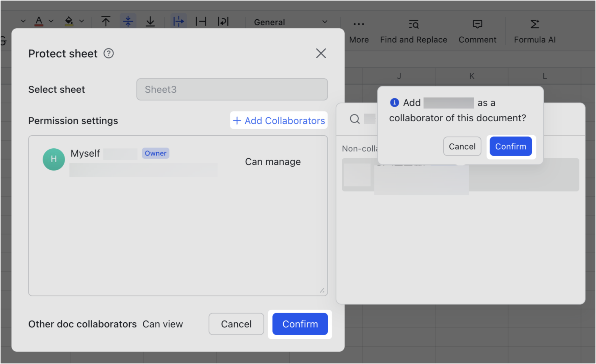The image size is (596, 364).
Task: Open Formula AI
Action: coord(535,31)
